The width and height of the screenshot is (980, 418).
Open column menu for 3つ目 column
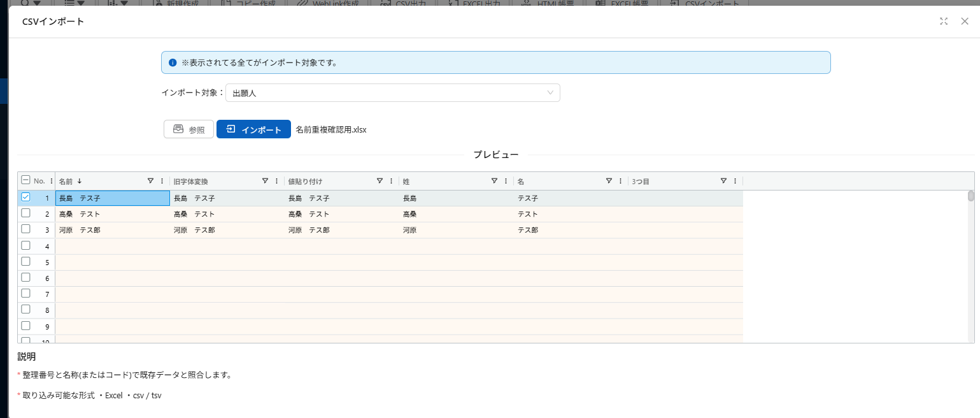coord(735,181)
